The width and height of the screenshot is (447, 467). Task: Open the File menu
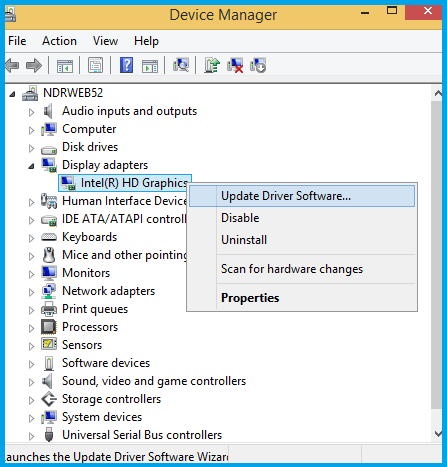17,41
